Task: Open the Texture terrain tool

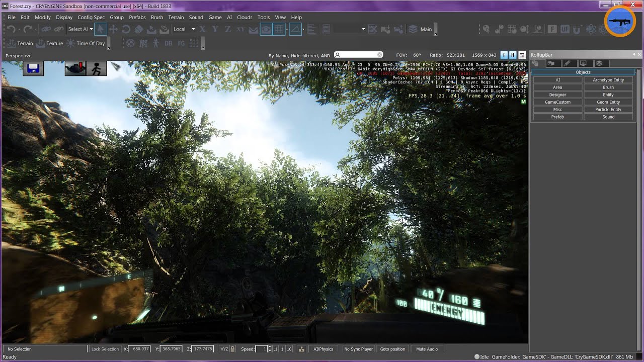Action: click(49, 43)
